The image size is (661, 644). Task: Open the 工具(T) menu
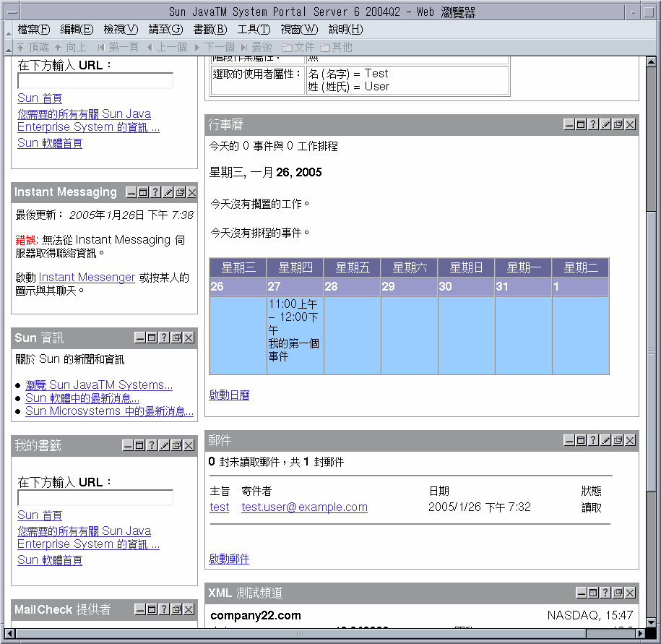pos(254,29)
